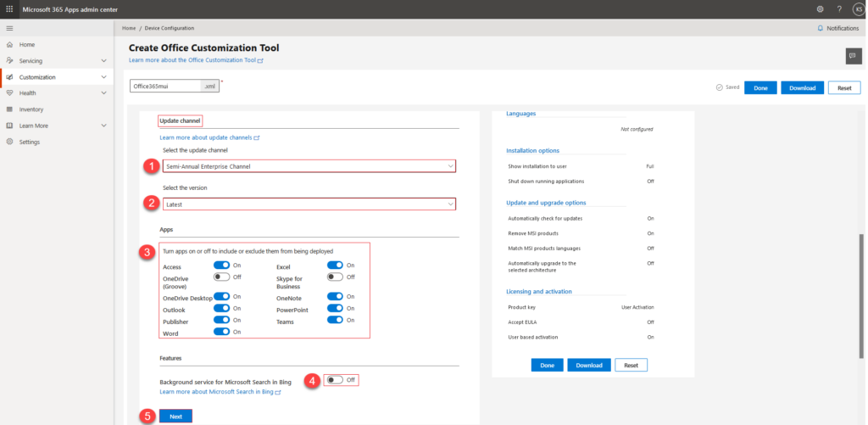Click Reset in the summary panel
The width and height of the screenshot is (868, 425).
point(631,365)
